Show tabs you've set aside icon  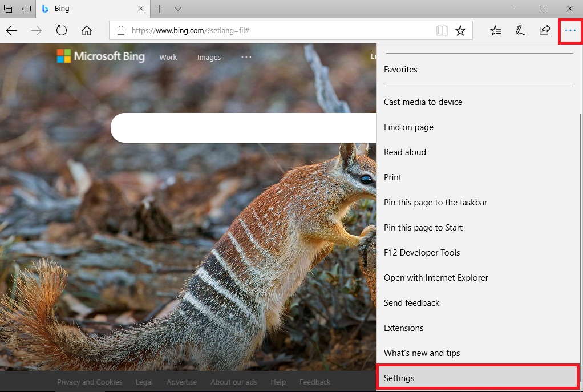click(8, 9)
